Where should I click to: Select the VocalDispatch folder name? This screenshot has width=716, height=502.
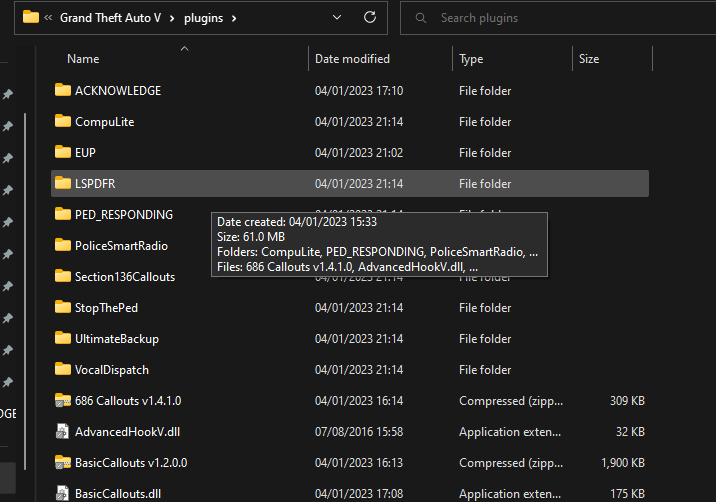click(x=111, y=370)
